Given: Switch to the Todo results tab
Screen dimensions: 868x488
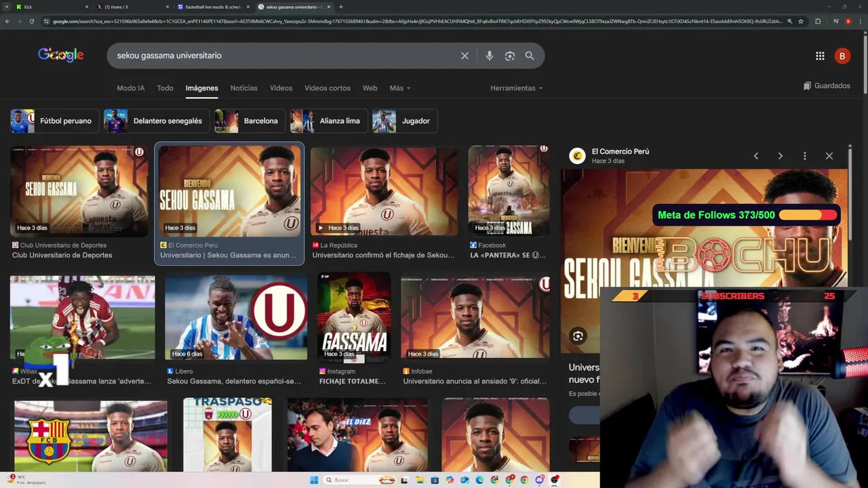Looking at the screenshot, I should click(165, 88).
